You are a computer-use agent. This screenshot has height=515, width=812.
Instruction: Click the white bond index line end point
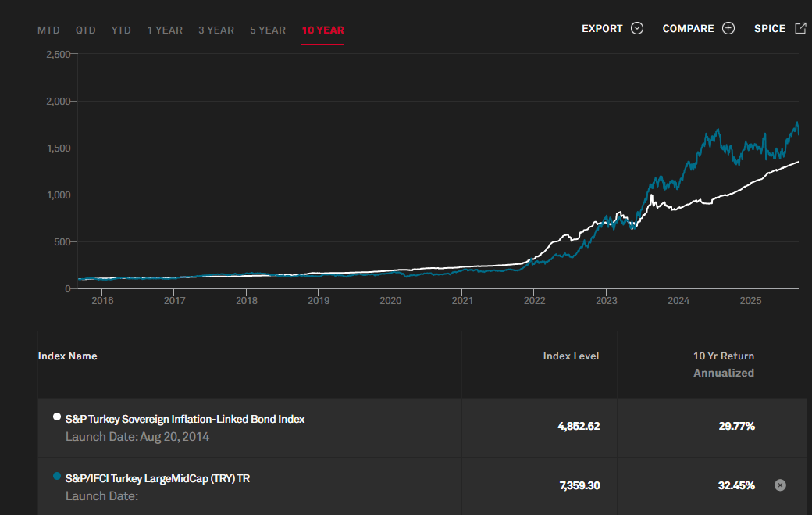(798, 162)
